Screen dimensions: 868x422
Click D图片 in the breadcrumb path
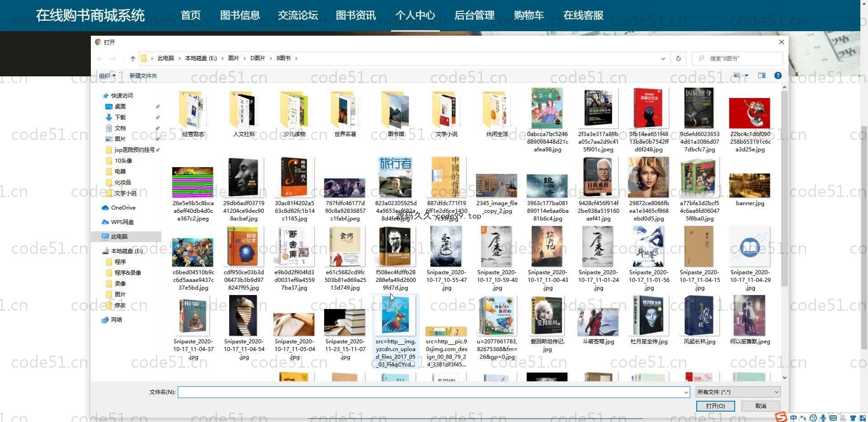[x=258, y=58]
